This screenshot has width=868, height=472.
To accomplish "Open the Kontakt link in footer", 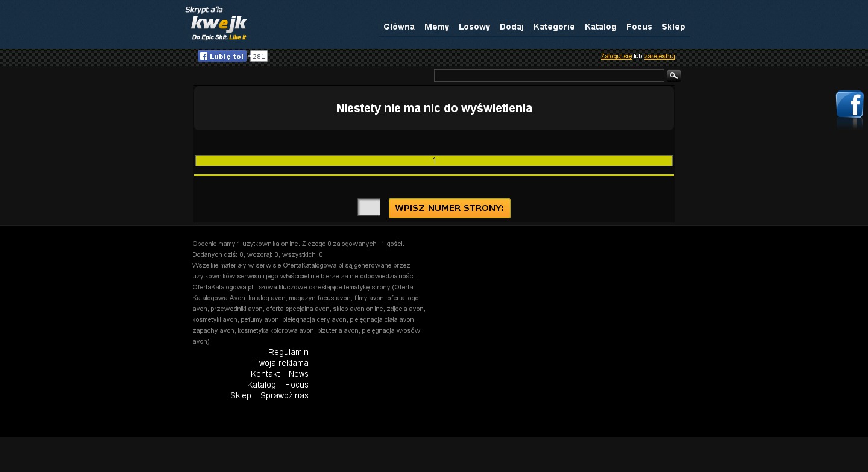I will click(x=265, y=374).
